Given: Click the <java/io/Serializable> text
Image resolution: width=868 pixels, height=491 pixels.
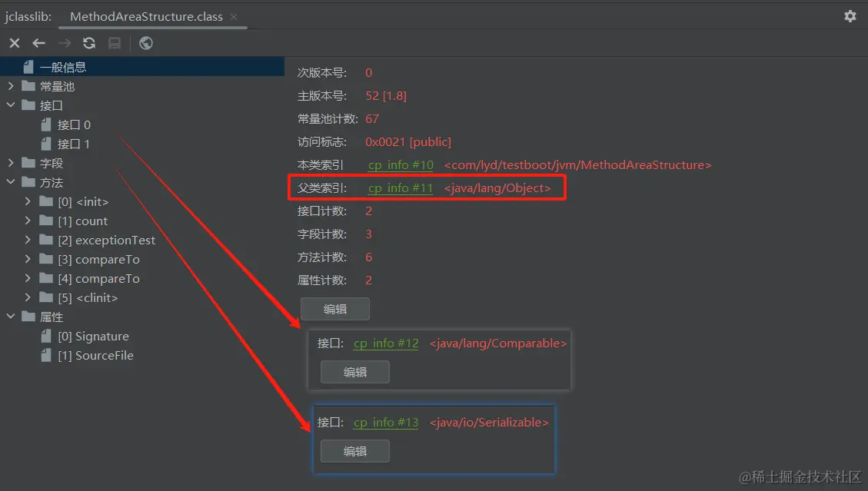Looking at the screenshot, I should point(489,423).
